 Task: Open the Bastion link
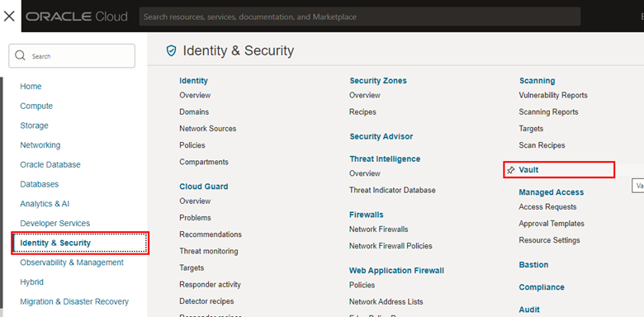533,265
